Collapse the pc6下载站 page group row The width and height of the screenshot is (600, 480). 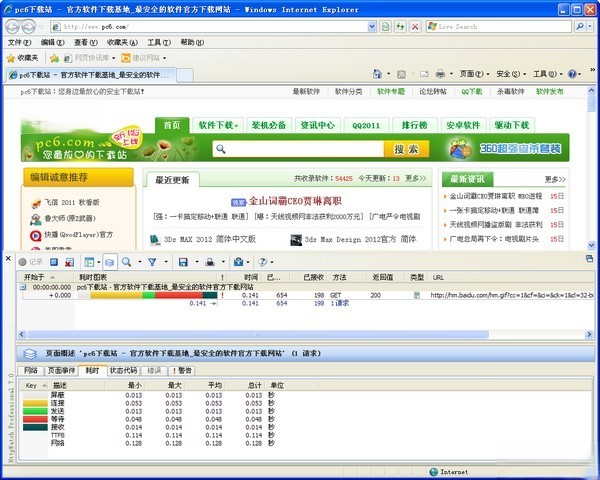point(23,287)
